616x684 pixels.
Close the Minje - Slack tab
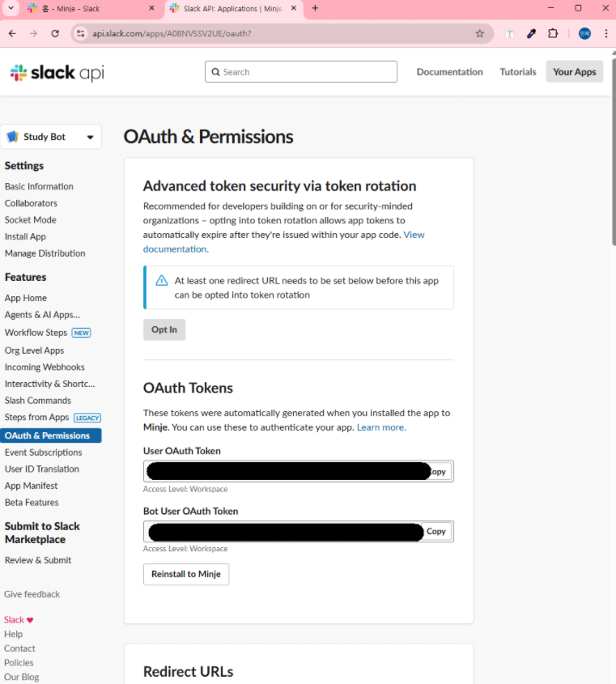pos(151,8)
